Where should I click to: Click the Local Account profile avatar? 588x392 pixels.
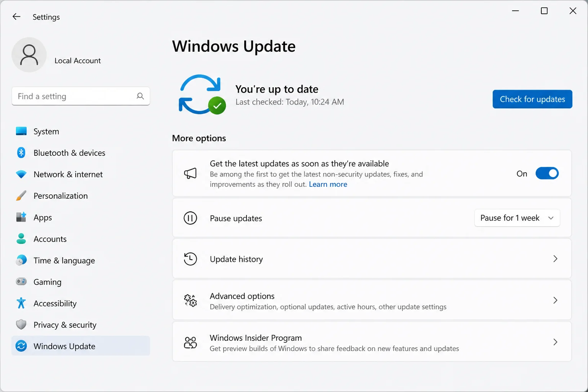[29, 55]
